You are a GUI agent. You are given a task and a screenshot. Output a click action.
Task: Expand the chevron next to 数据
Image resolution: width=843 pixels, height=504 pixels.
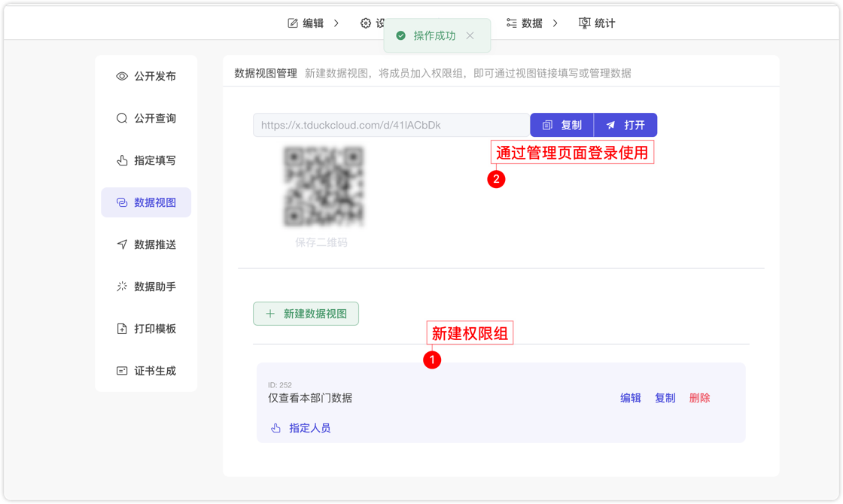tap(555, 23)
